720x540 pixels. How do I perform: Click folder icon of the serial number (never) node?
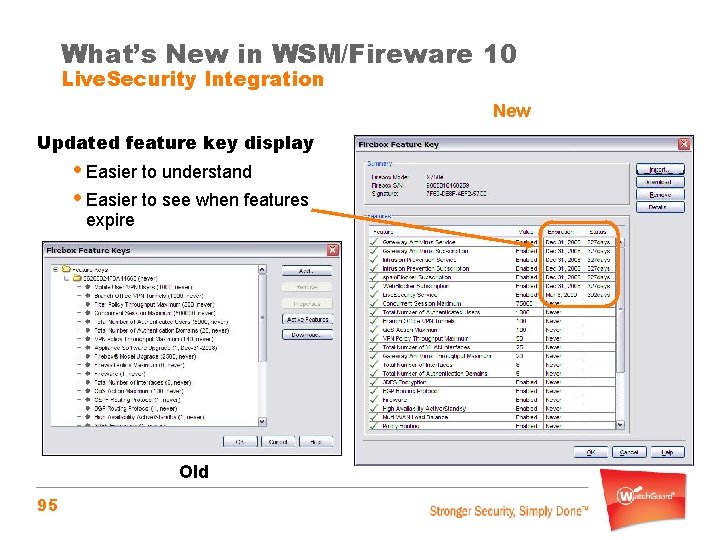tap(77, 278)
